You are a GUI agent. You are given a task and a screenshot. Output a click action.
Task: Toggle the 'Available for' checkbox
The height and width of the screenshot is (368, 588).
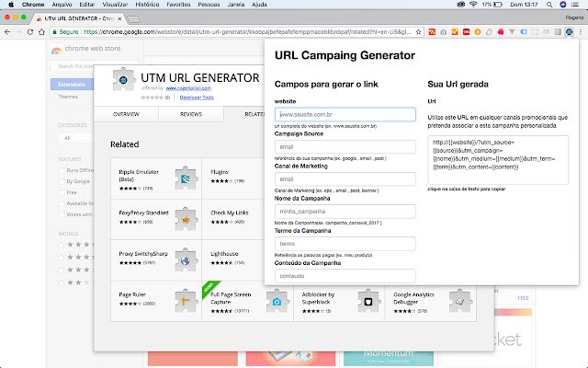coord(62,203)
